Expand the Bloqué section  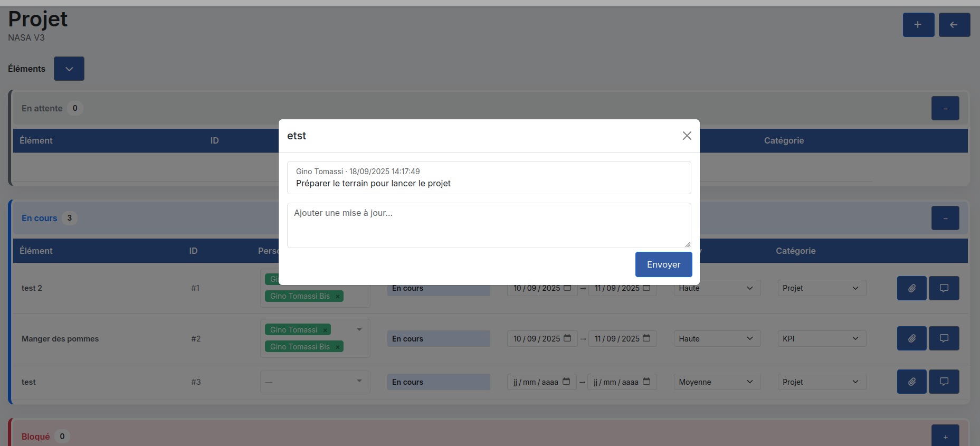945,436
